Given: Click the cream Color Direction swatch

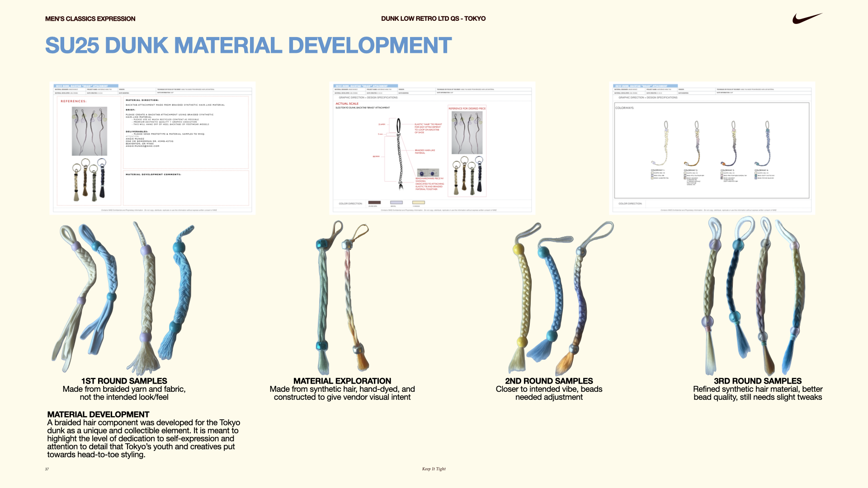Looking at the screenshot, I should [x=418, y=202].
